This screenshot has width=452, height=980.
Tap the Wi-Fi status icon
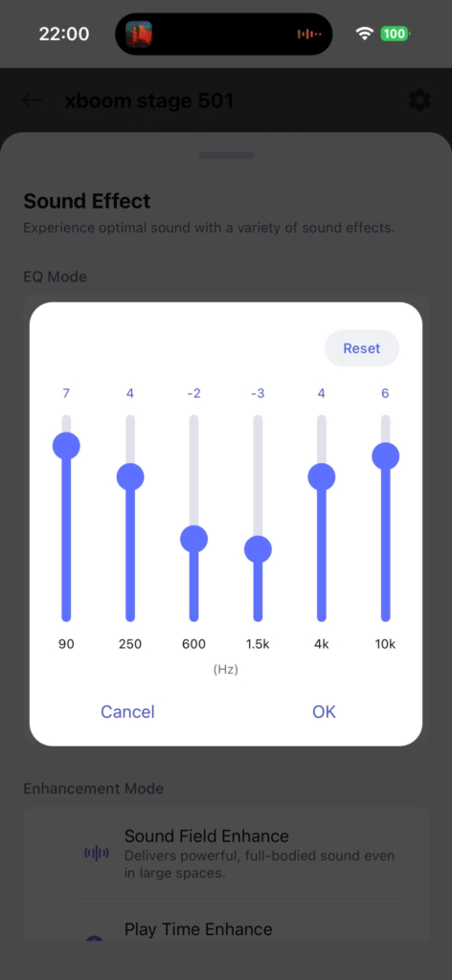364,33
